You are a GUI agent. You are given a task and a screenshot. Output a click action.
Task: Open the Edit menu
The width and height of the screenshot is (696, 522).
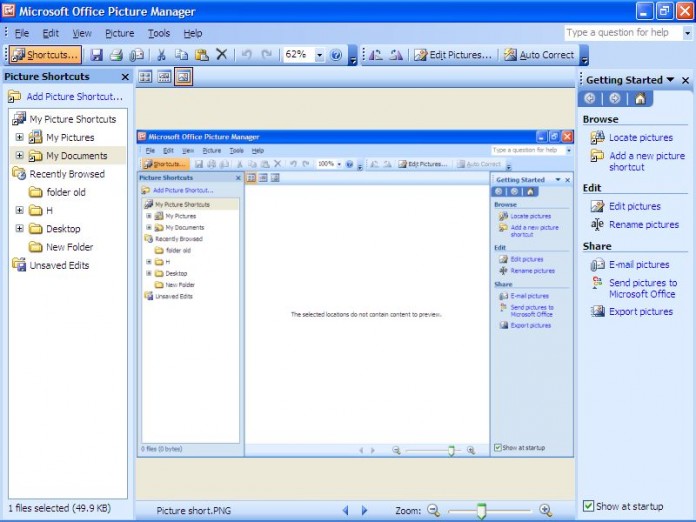(x=50, y=33)
